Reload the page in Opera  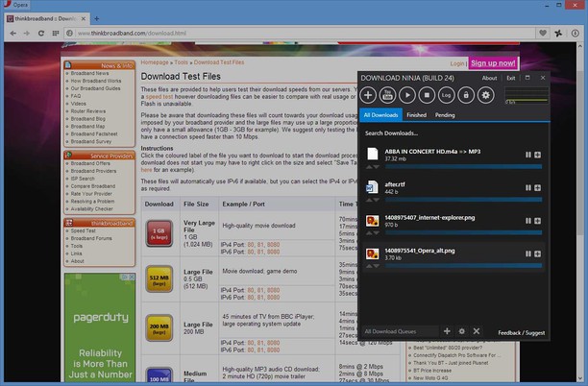41,33
